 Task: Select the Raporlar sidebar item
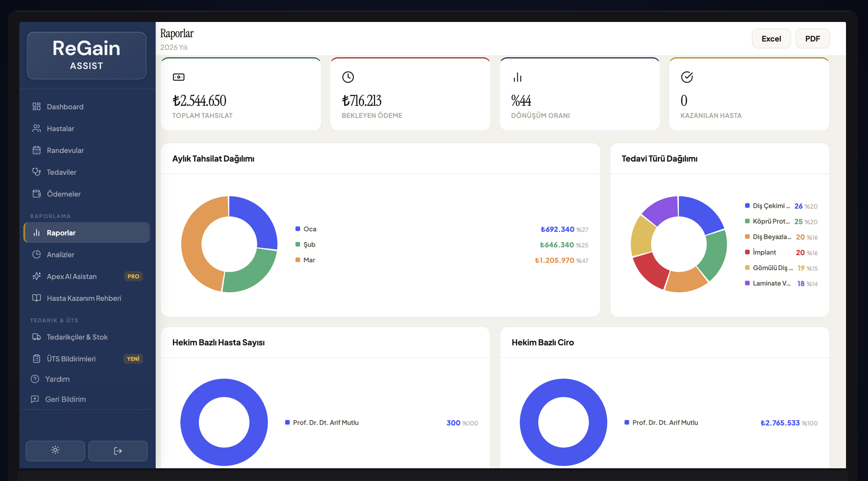point(61,233)
